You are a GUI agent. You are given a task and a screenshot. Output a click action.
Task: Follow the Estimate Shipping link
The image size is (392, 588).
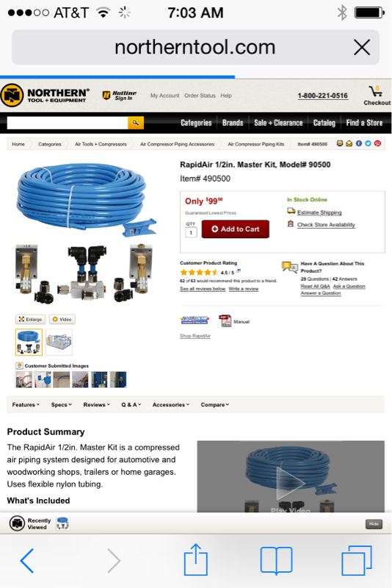pyautogui.click(x=319, y=212)
